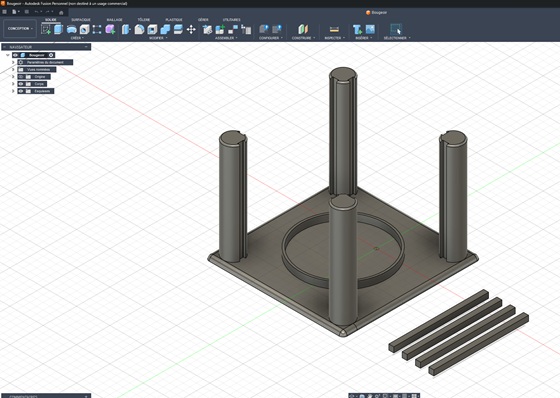Select the Combine tool
Viewport: 560px width, 398px height.
coord(165,29)
